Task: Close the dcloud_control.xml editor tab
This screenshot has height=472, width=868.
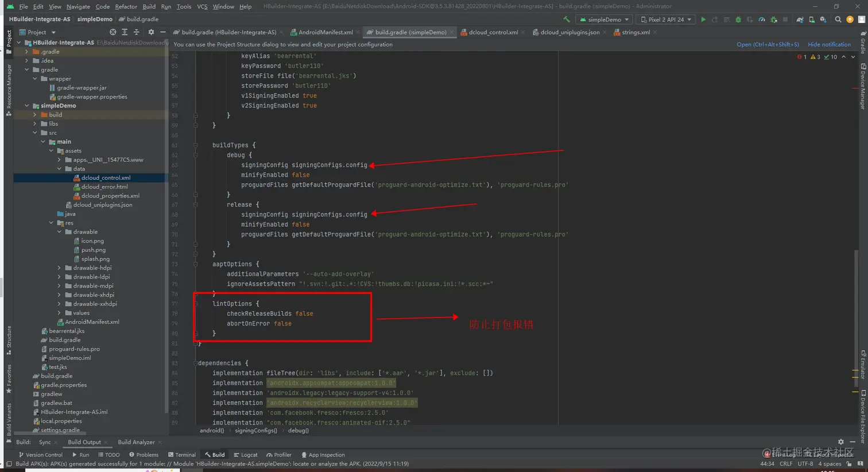Action: (523, 32)
